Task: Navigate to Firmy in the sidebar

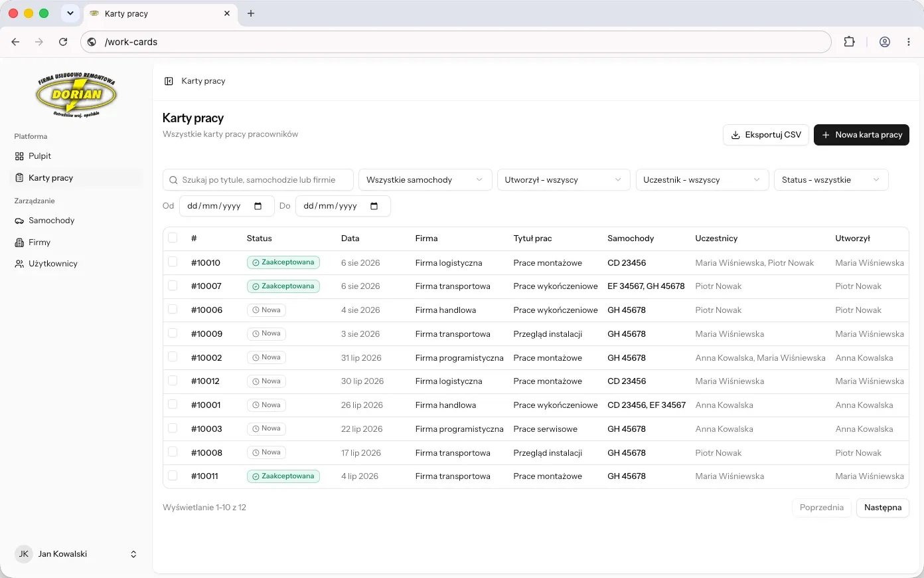Action: (x=76, y=242)
